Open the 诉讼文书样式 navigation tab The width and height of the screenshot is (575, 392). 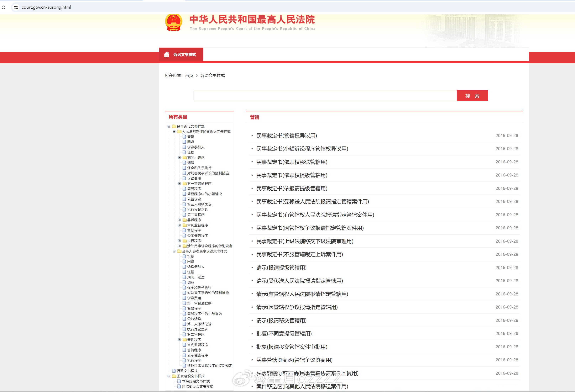point(185,54)
